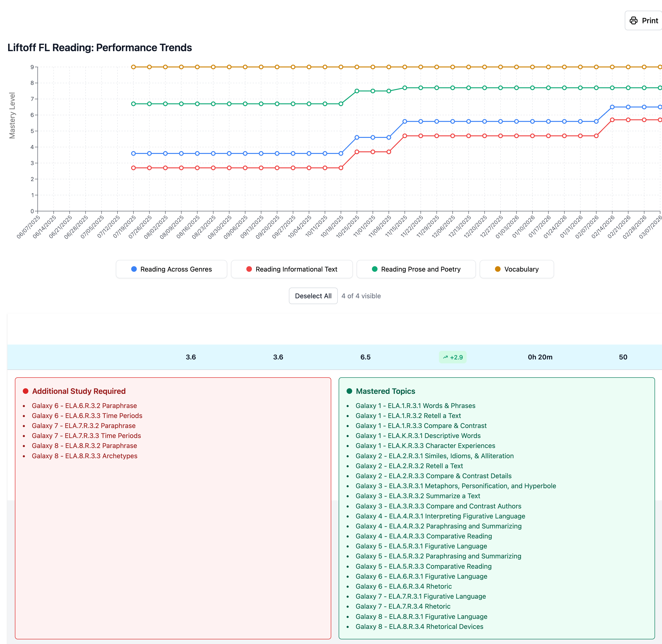Toggle Reading Informational Text series visibility
Screen dimensions: 662x644
pyautogui.click(x=291, y=269)
